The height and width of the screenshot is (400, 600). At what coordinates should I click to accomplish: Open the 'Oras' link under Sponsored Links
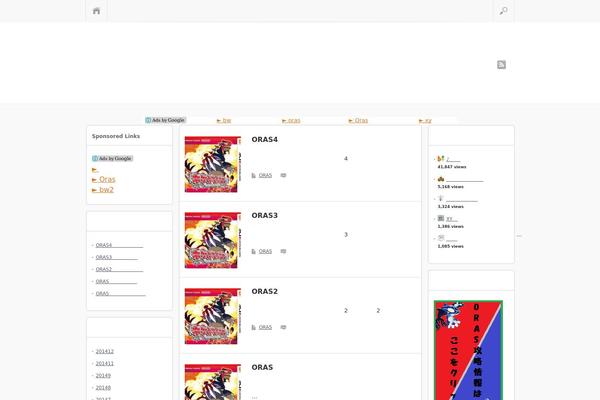(104, 179)
